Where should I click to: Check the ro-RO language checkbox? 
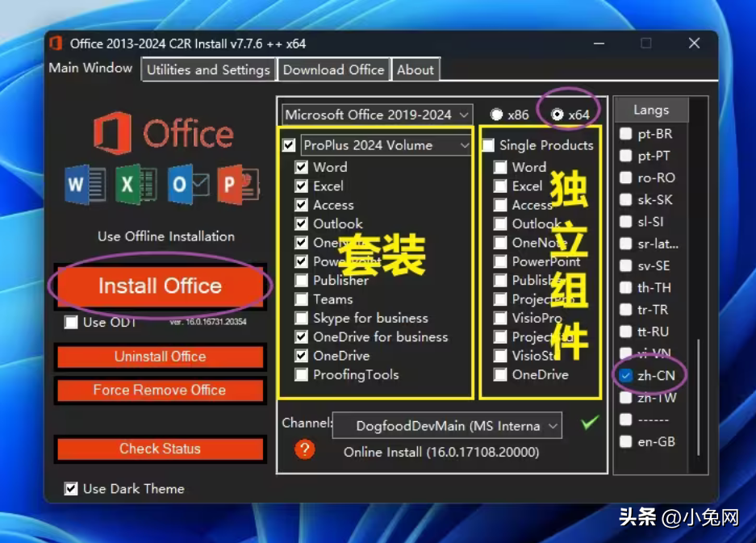click(x=626, y=178)
